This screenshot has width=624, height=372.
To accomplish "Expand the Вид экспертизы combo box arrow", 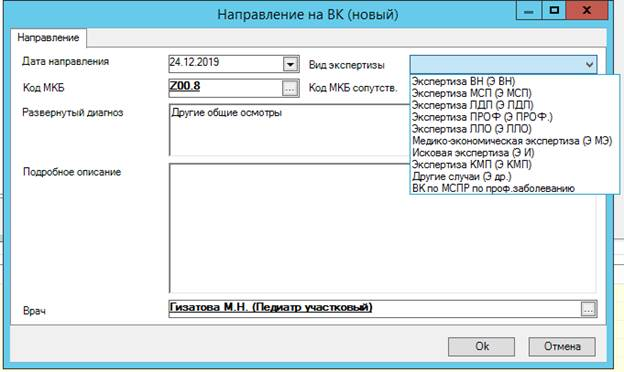I will pyautogui.click(x=589, y=64).
